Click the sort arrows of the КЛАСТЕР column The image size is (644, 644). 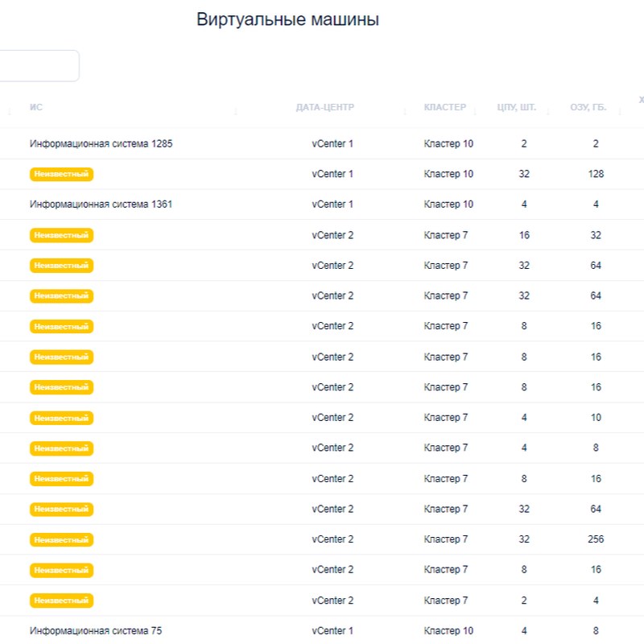click(x=475, y=110)
